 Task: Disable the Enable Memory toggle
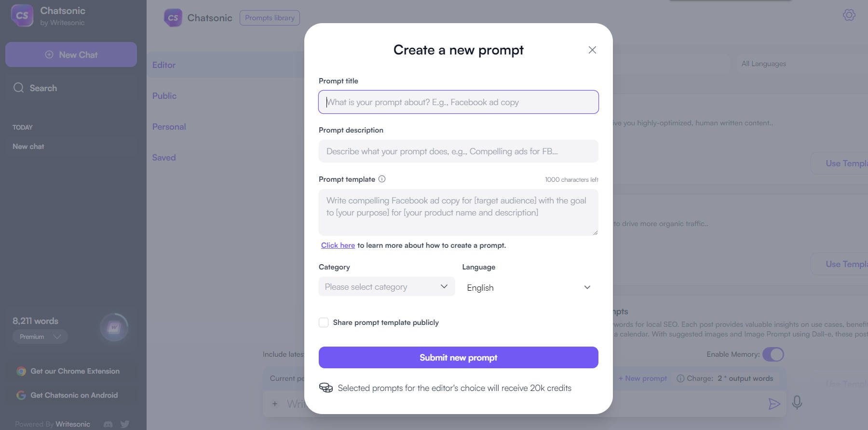click(773, 354)
